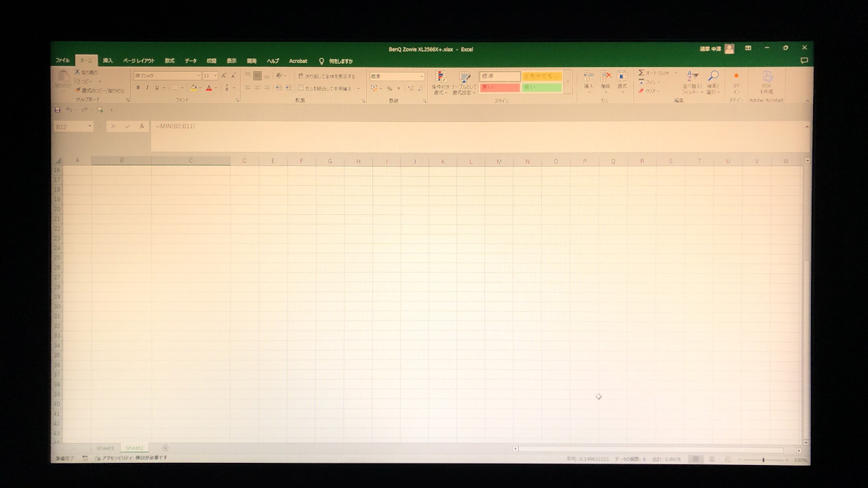This screenshot has height=488, width=868.
Task: Click the create PDF Acrobat button
Action: (x=767, y=83)
